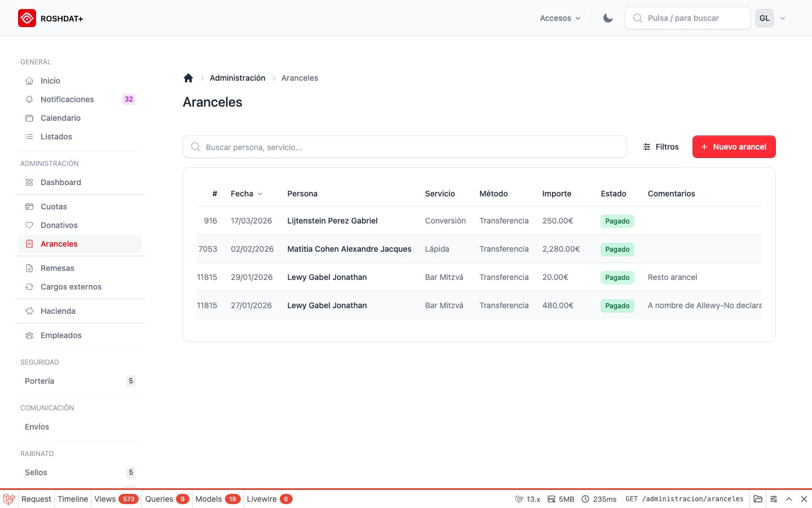Toggle dark mode with moon icon
Viewport: 812px width, 508px height.
(608, 18)
